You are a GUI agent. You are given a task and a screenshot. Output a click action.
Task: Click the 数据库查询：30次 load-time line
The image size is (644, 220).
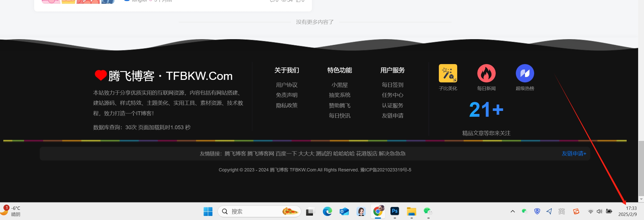142,127
